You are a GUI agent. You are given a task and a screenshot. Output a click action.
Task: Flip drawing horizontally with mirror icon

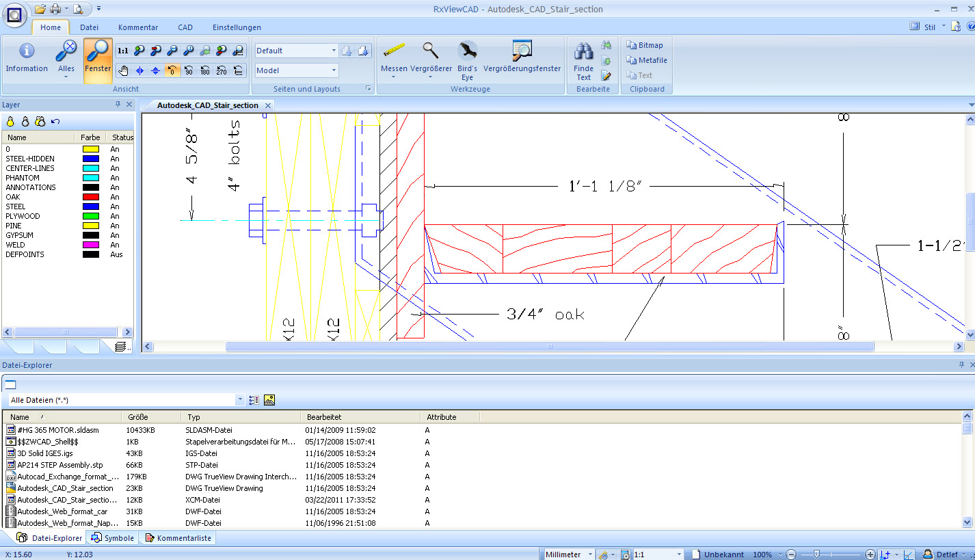pos(139,70)
